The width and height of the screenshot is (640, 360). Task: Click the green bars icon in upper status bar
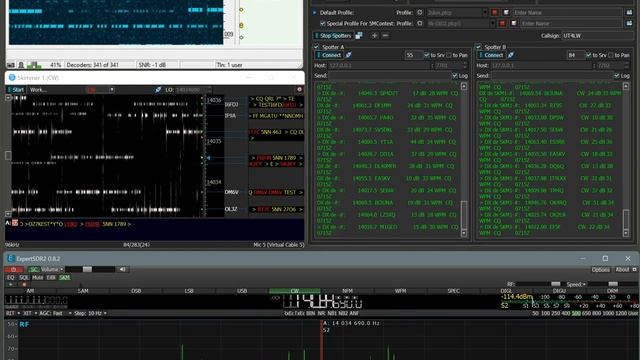coord(34,65)
